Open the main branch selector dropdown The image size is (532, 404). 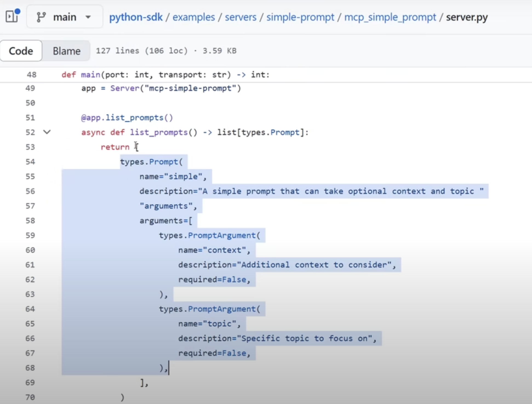click(65, 17)
